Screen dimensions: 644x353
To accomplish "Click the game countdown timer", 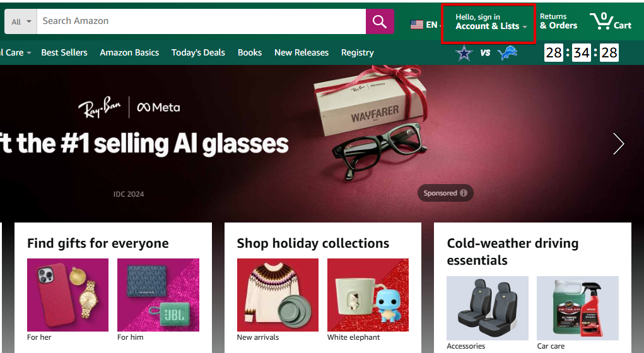I will (581, 52).
